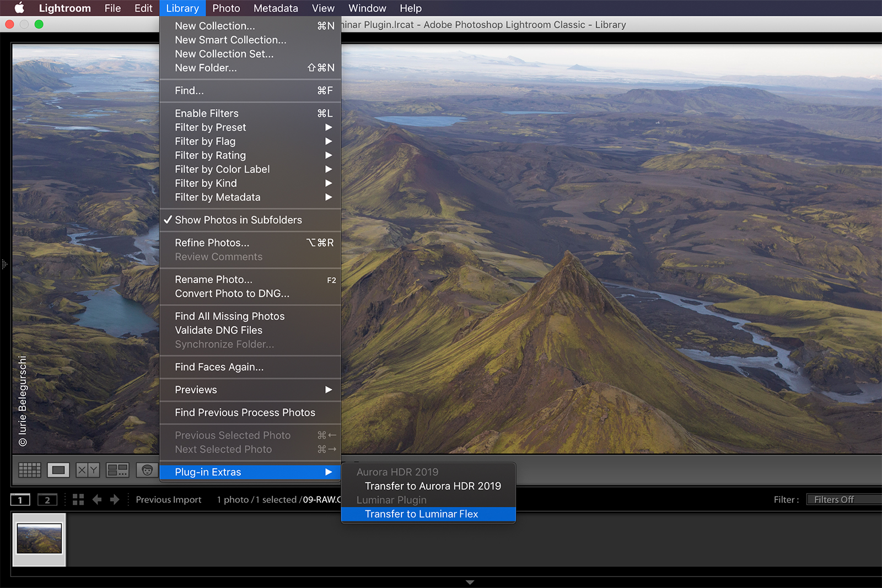Choose Transfer to Aurora HDR 2019
The width and height of the screenshot is (882, 588).
point(428,486)
